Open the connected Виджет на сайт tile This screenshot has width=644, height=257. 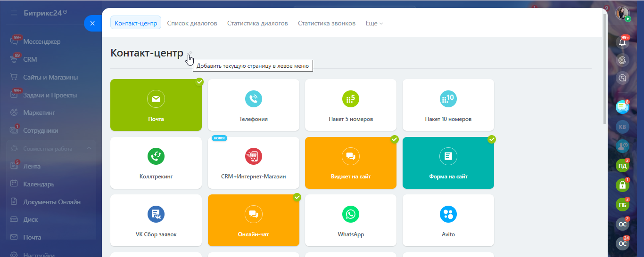click(351, 163)
